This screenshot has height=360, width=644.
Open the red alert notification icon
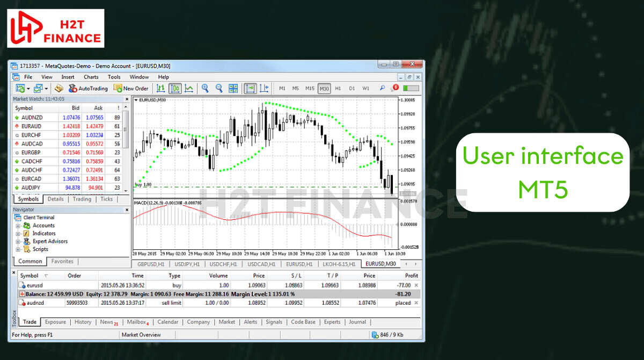396,88
